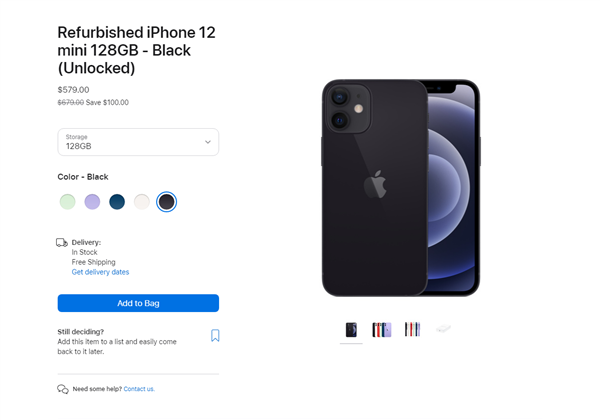Click the Contact us link
The width and height of the screenshot is (600, 420).
tap(139, 389)
